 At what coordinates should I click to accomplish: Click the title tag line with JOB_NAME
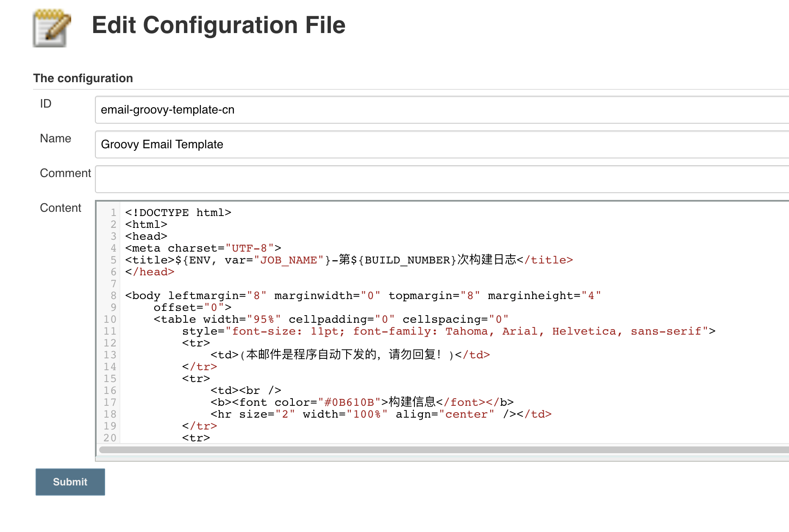pyautogui.click(x=348, y=260)
